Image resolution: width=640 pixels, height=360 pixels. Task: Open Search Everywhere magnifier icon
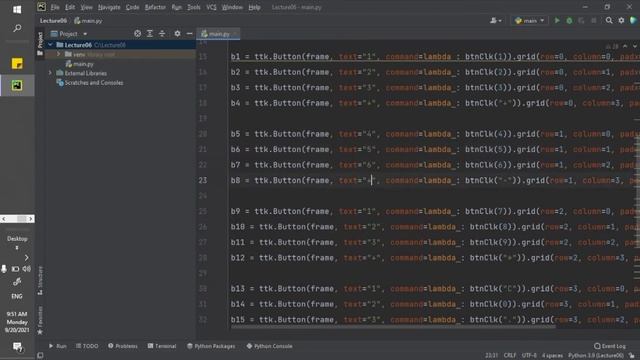[x=609, y=20]
